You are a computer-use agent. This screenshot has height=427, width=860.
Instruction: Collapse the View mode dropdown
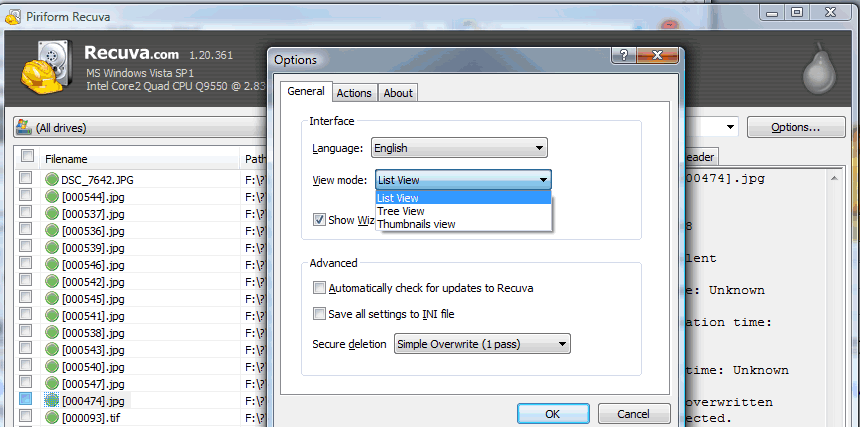(463, 180)
